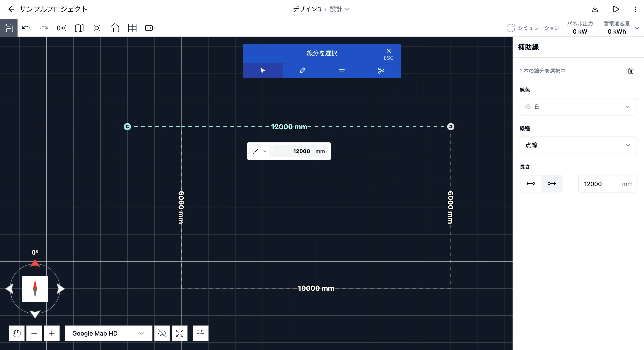Select right-anchored length direction toggle
Screen dimensions: 644x350
[x=552, y=184]
